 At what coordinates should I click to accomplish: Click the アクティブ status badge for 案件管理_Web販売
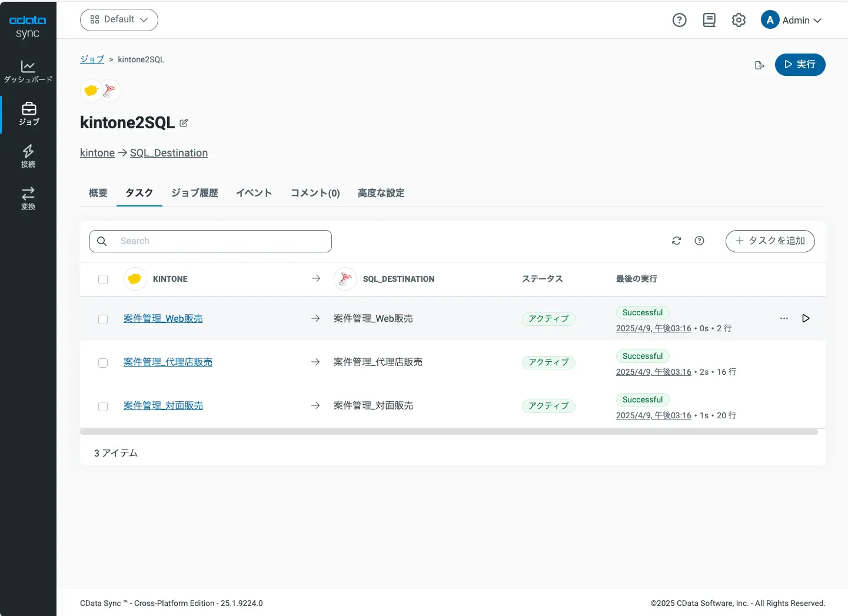coord(548,319)
